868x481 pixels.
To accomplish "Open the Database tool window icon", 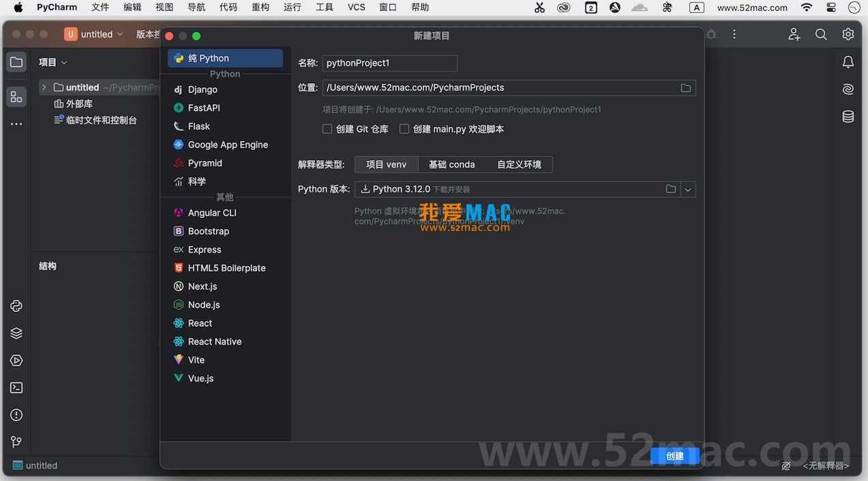I will (x=848, y=117).
